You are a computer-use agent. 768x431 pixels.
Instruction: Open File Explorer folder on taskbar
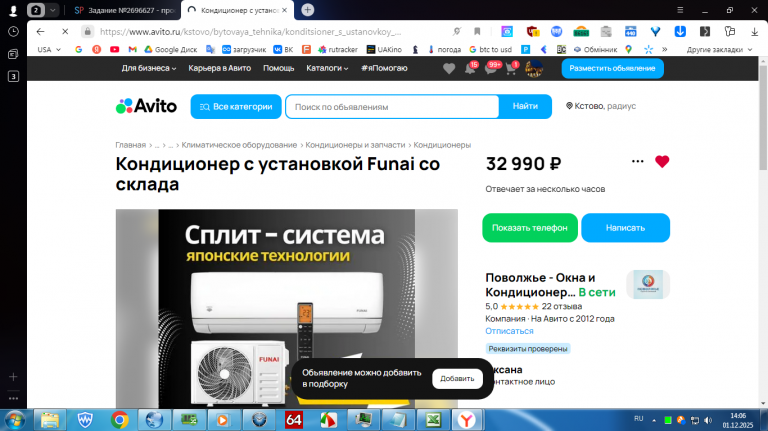[49, 420]
